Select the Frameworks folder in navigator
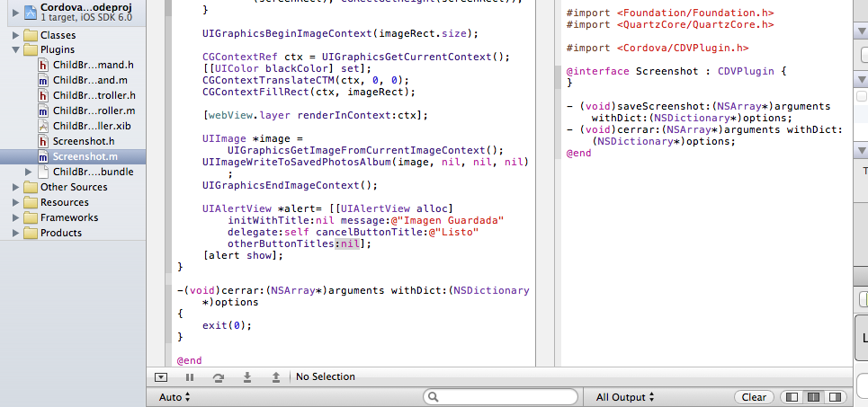This screenshot has width=868, height=407. [68, 217]
